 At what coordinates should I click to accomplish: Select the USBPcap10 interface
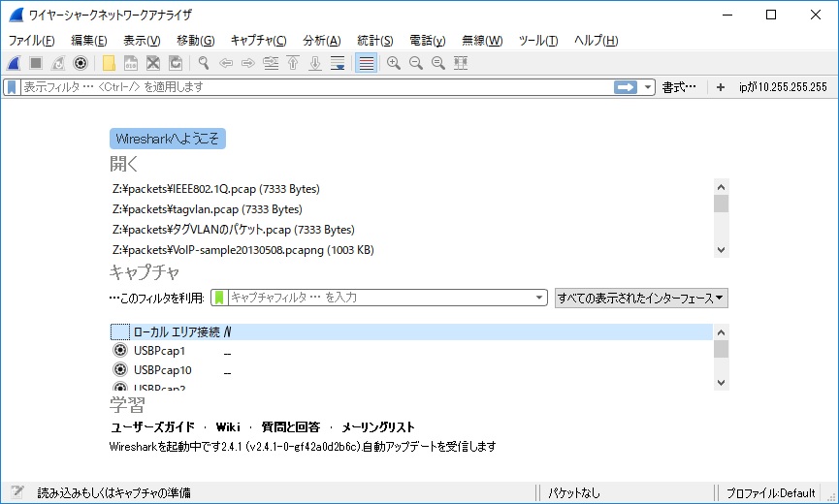click(x=411, y=370)
